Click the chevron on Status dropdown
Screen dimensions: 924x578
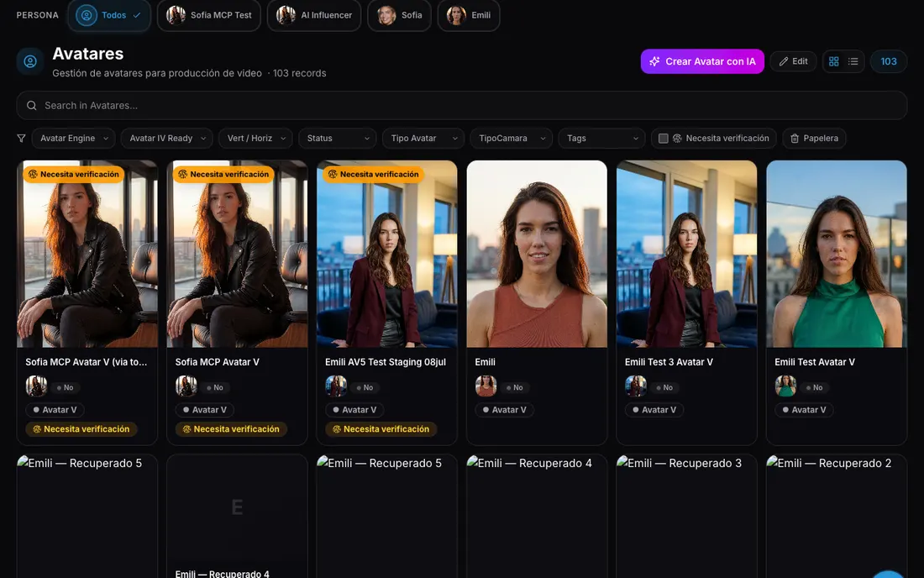click(366, 139)
